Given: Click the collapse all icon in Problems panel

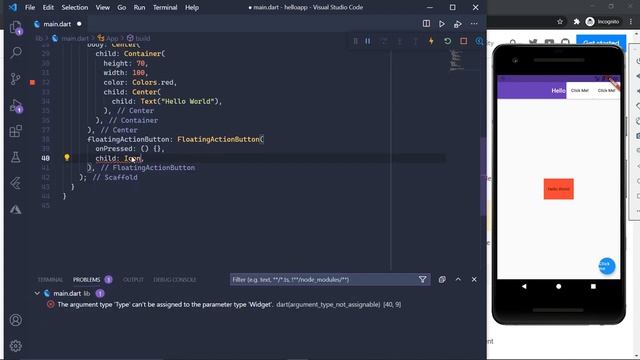Looking at the screenshot, I should (442, 280).
